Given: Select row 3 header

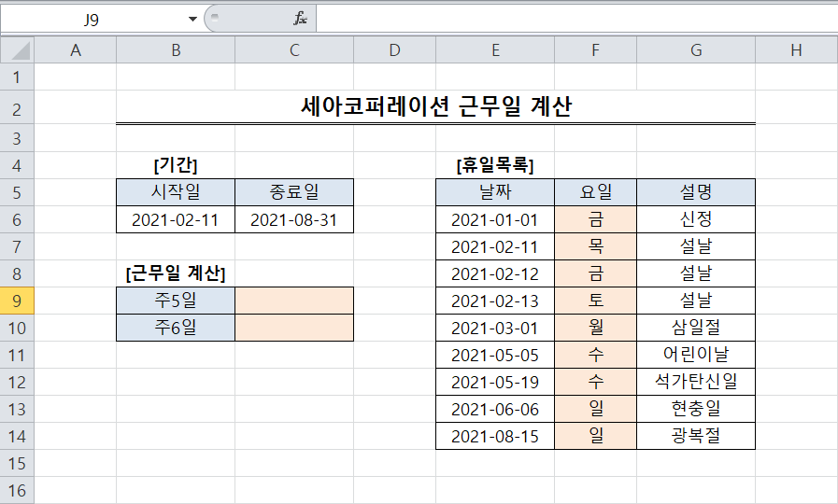Looking at the screenshot, I should tap(17, 139).
